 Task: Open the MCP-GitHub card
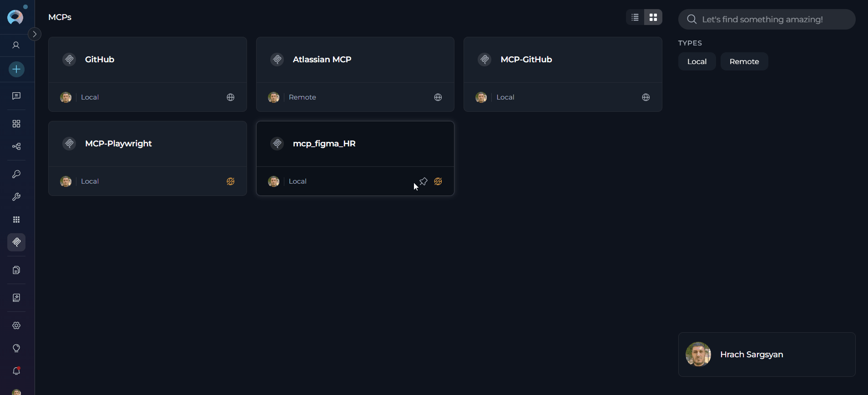coord(563,74)
